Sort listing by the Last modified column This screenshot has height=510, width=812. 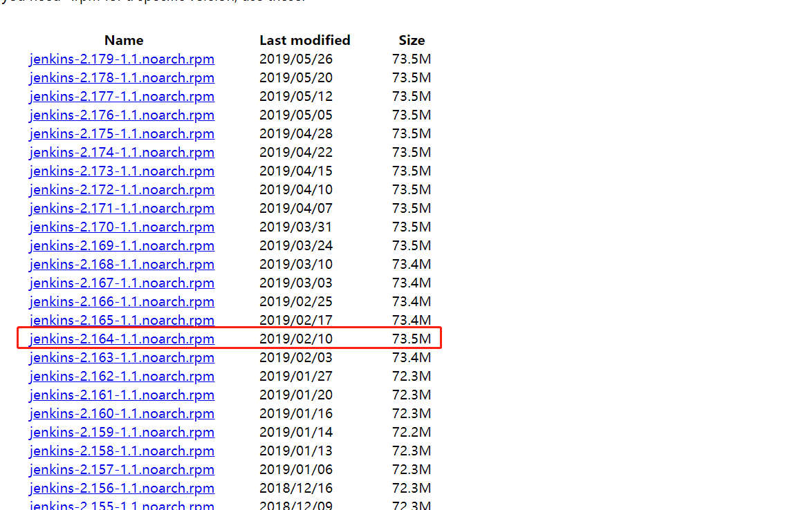305,40
